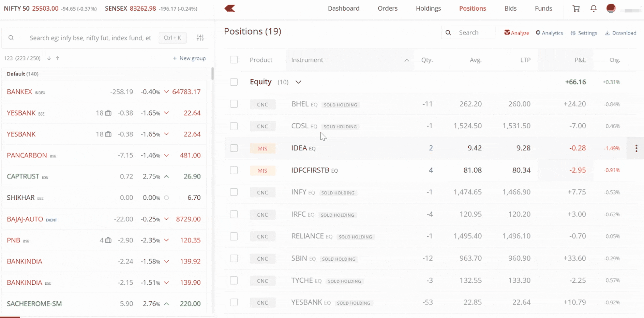Expand the BANKEX change chevron
The height and width of the screenshot is (318, 644).
coord(166,92)
